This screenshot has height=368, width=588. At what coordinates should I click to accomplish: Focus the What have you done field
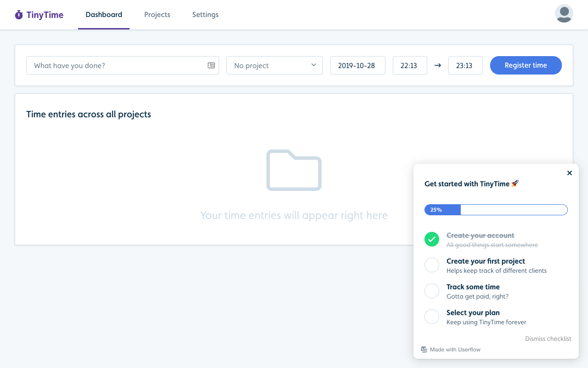click(x=123, y=65)
